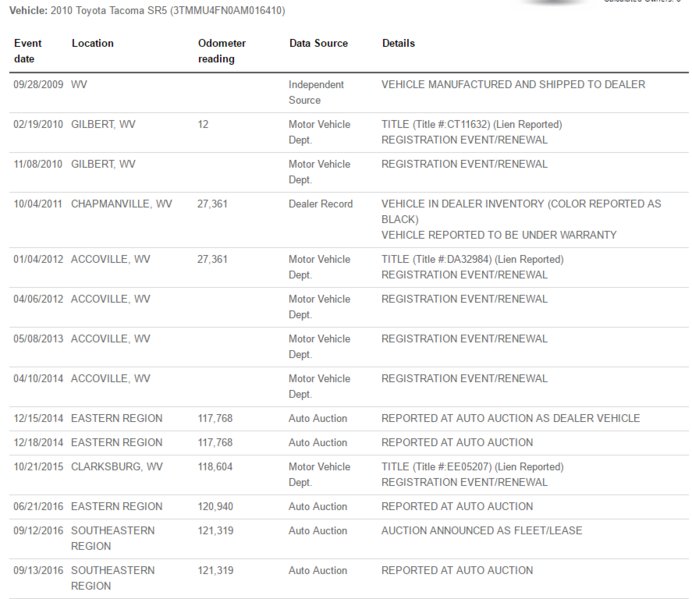Click the date 10/04/2011
This screenshot has height=599, width=692.
[x=38, y=203]
